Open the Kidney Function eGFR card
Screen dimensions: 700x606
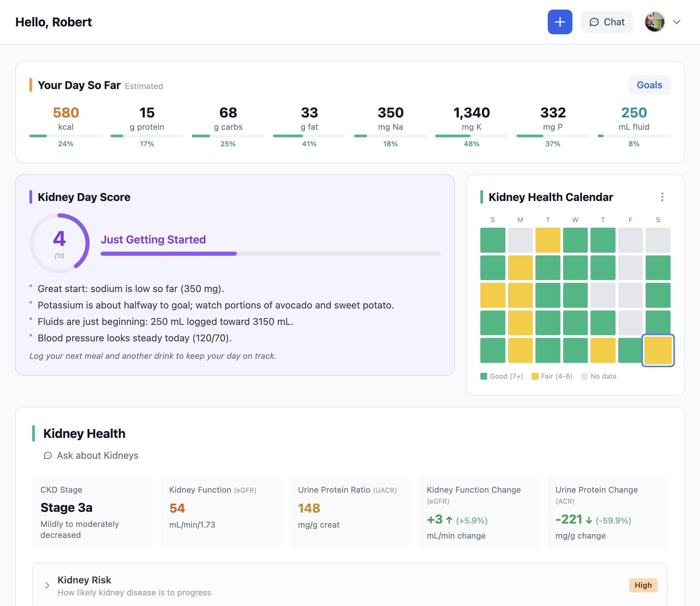click(221, 512)
